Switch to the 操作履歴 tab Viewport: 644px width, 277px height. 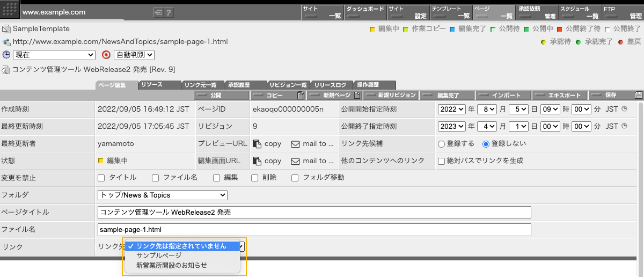pos(375,85)
